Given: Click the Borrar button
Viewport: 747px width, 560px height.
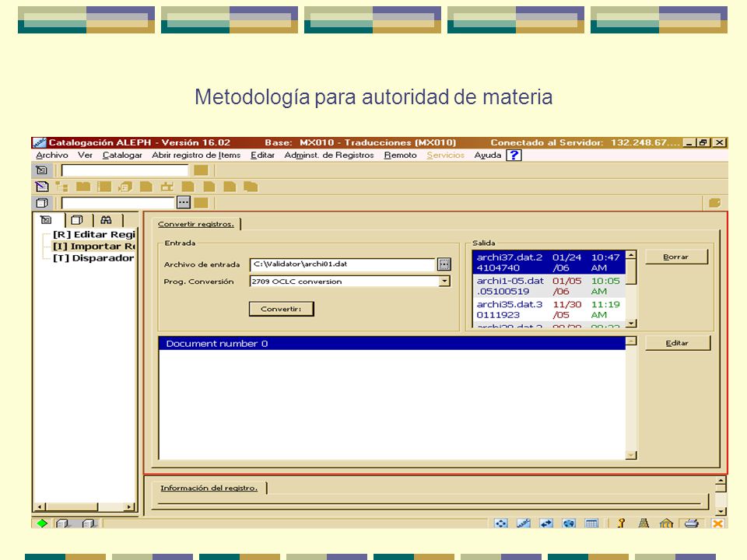Looking at the screenshot, I should click(676, 257).
